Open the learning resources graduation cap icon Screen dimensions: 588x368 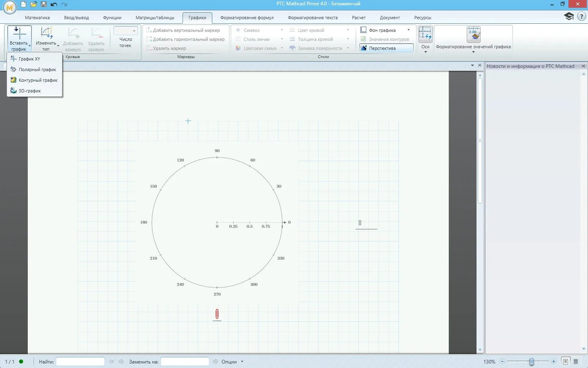pos(569,16)
